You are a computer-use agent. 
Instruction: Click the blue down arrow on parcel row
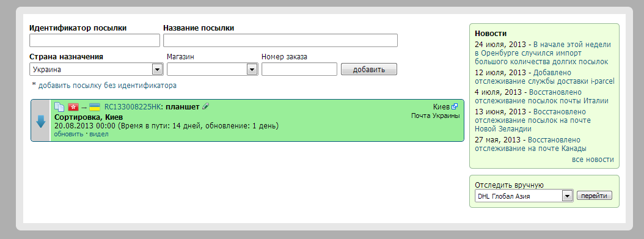coord(41,121)
